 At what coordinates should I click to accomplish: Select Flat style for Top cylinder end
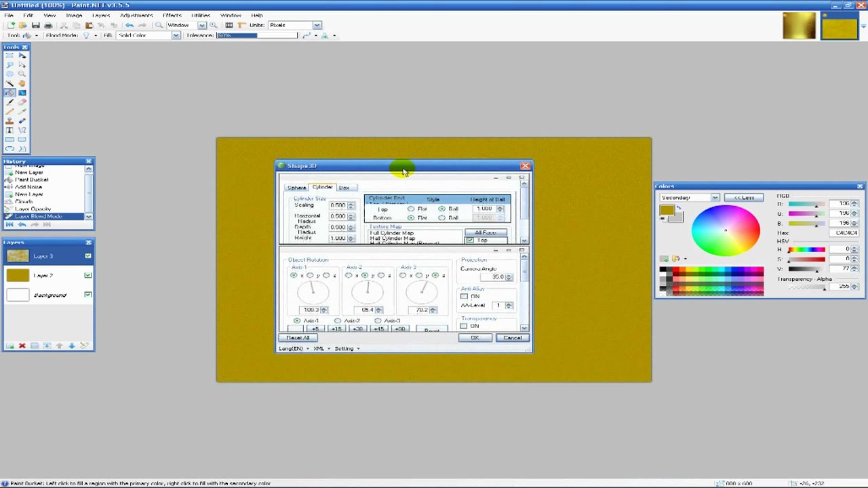(x=411, y=209)
